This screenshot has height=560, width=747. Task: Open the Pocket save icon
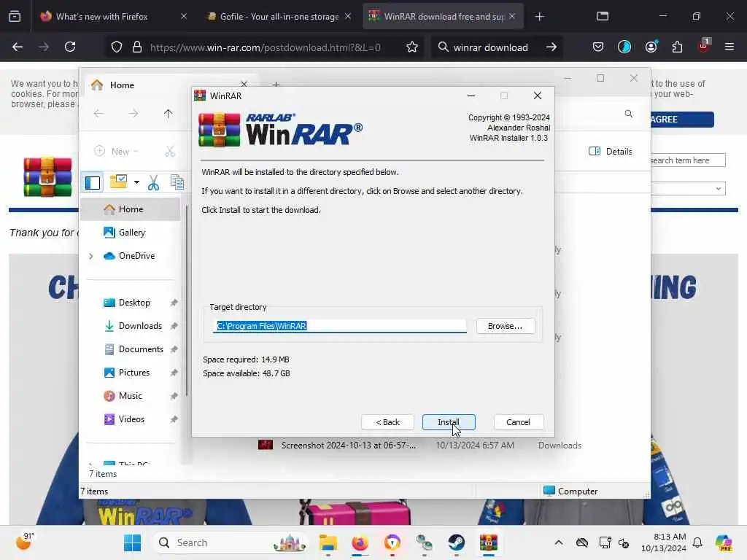598,47
